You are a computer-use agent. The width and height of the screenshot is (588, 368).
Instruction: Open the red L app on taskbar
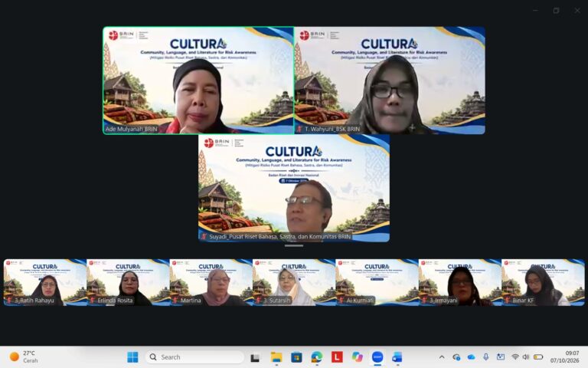pyautogui.click(x=337, y=357)
